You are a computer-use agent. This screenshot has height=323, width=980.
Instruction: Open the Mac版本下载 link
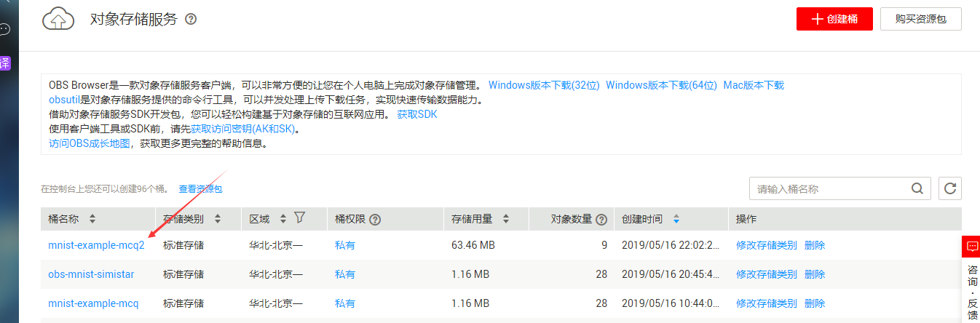point(754,85)
